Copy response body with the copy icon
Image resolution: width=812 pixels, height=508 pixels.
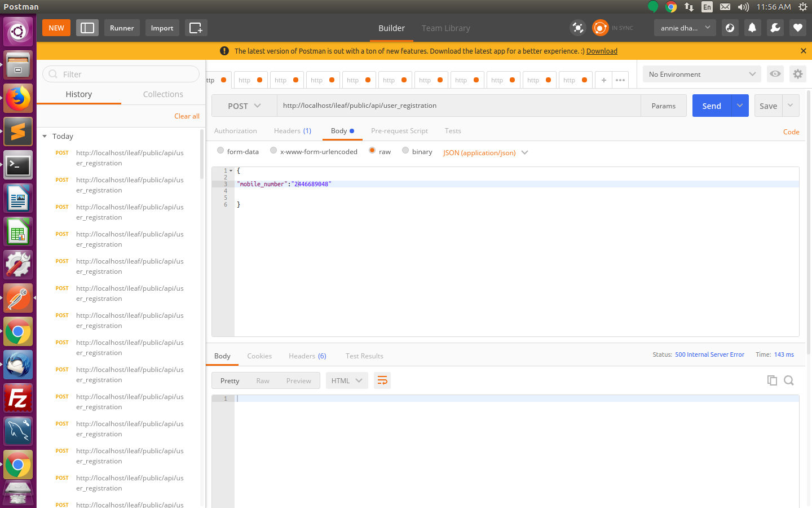coord(772,380)
